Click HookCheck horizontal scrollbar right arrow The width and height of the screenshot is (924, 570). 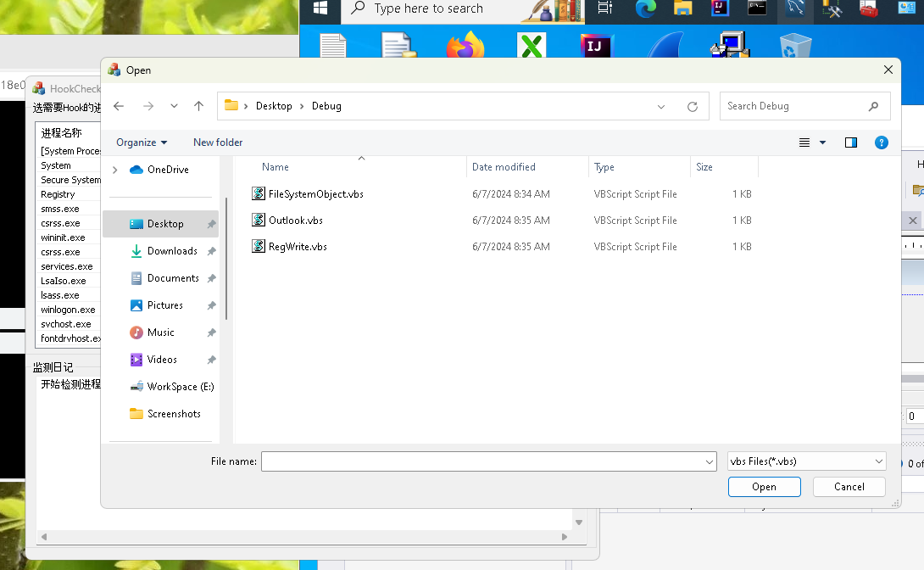coord(565,537)
